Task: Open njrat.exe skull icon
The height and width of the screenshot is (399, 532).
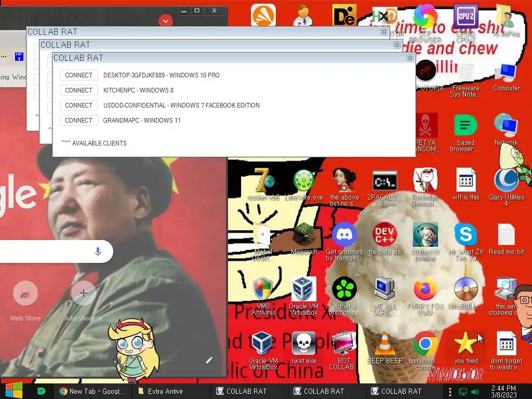Action: coord(303,348)
